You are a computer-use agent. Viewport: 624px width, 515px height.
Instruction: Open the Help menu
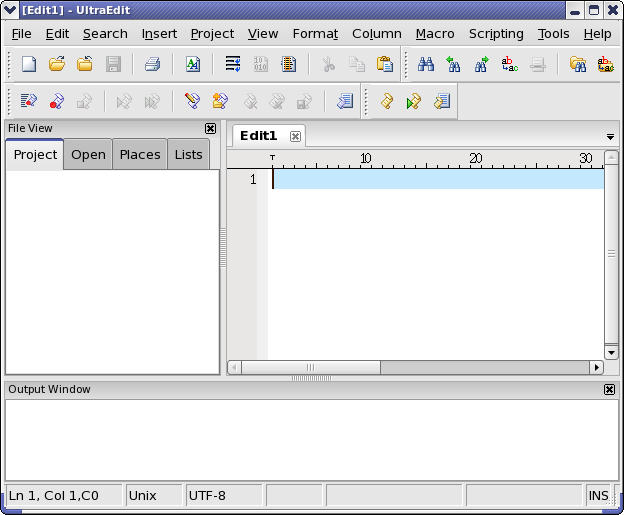(x=597, y=34)
